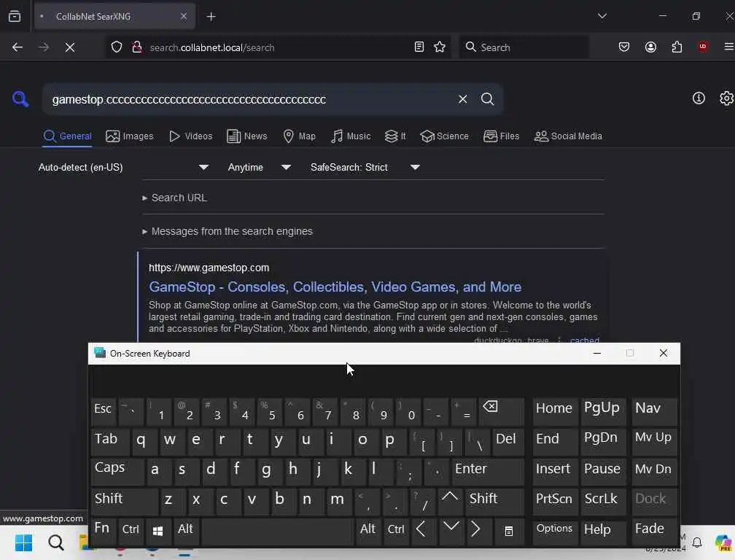Click the browser toolbar Search box
The height and width of the screenshot is (560, 735).
(524, 47)
